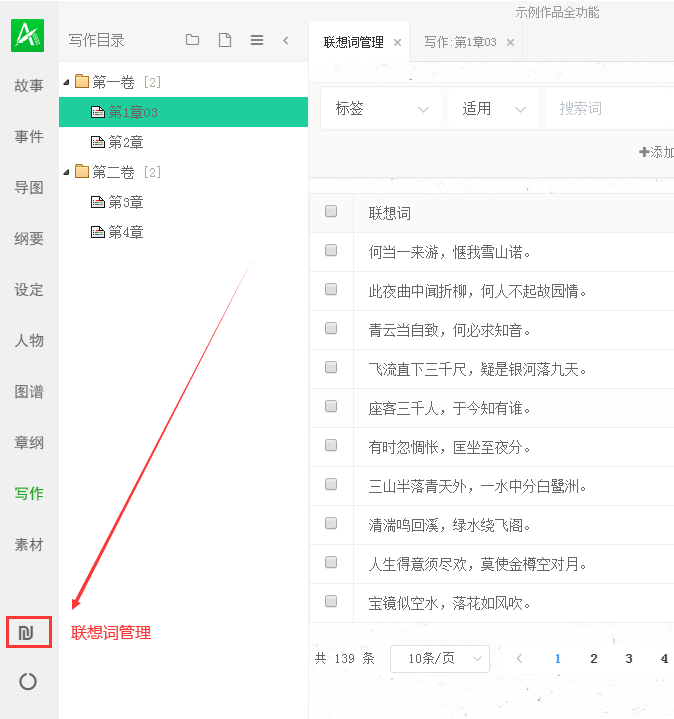Check the row 清湍鸣回溪，绿水绕飞阁。
Image resolution: width=674 pixels, height=719 pixels.
(x=331, y=523)
